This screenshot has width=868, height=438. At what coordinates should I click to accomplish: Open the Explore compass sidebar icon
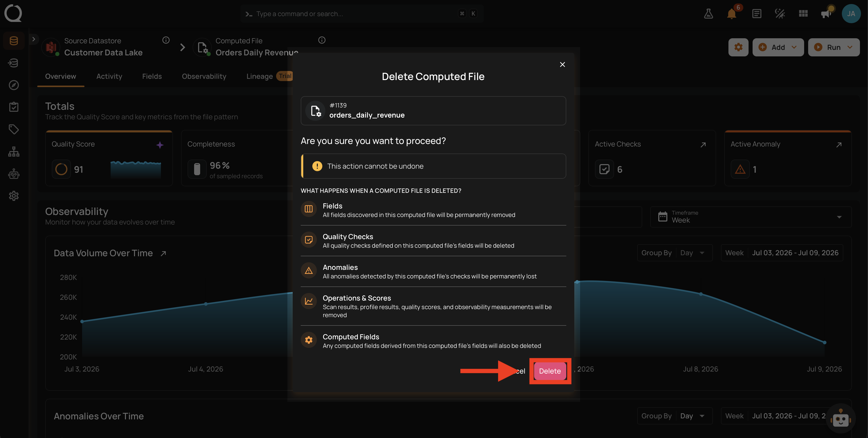click(x=14, y=85)
